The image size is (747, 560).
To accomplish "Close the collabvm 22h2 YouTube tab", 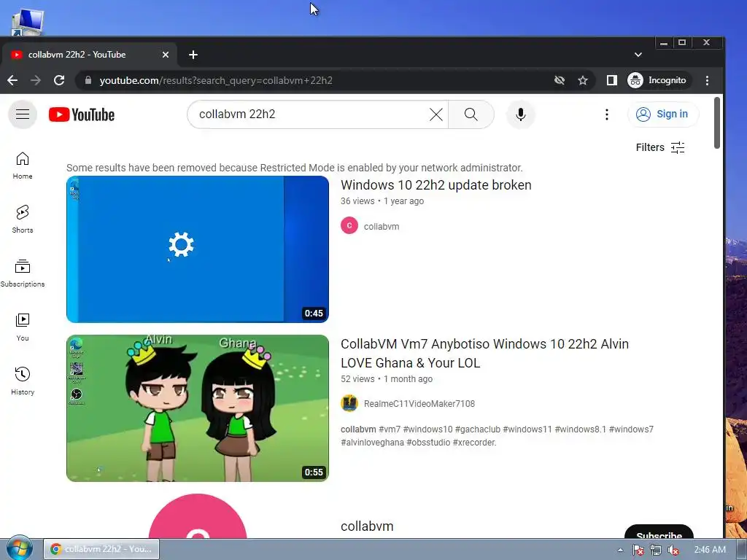I will click(166, 55).
